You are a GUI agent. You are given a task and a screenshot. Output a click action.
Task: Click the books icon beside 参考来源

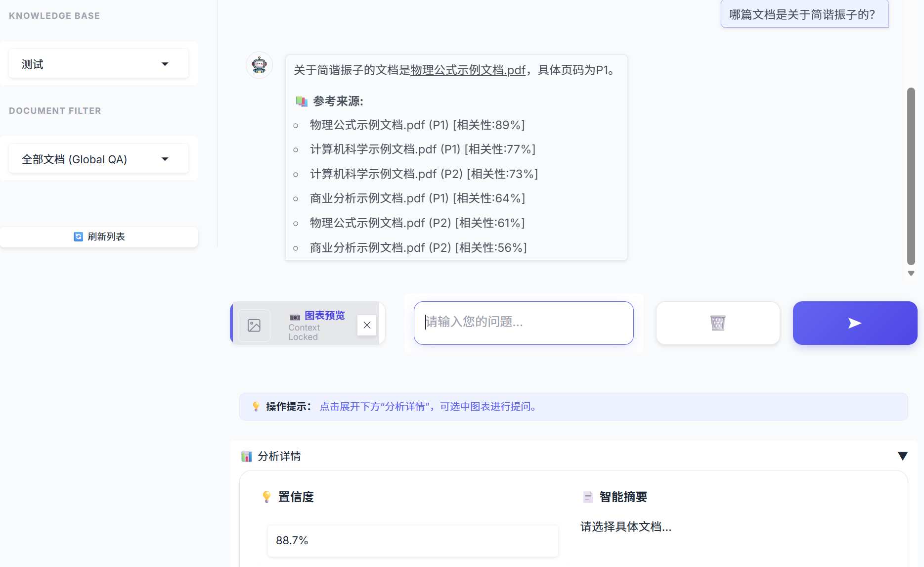tap(301, 101)
